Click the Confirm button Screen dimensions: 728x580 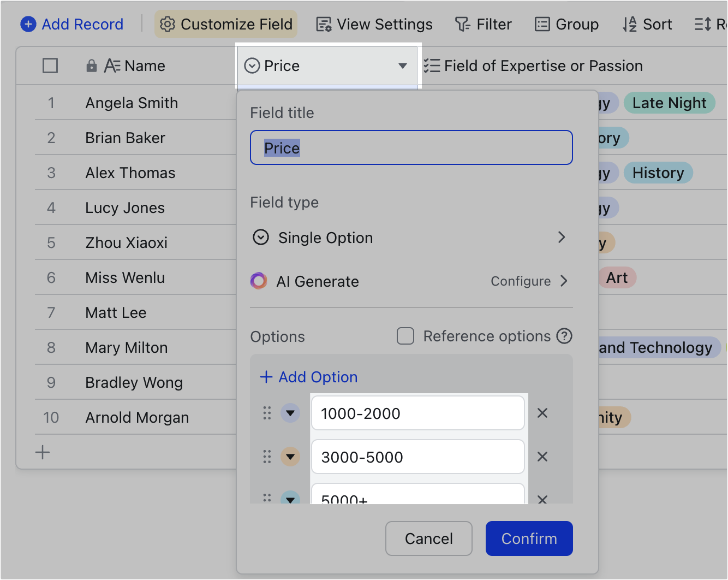(x=529, y=538)
